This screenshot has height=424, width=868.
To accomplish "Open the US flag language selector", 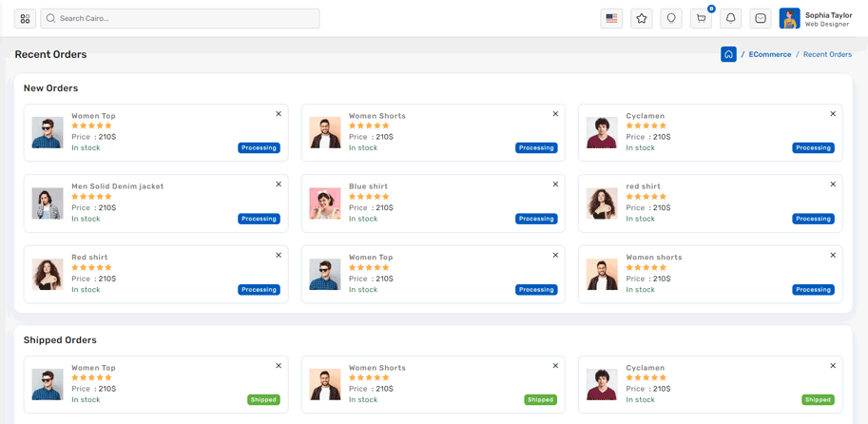I will [x=611, y=18].
